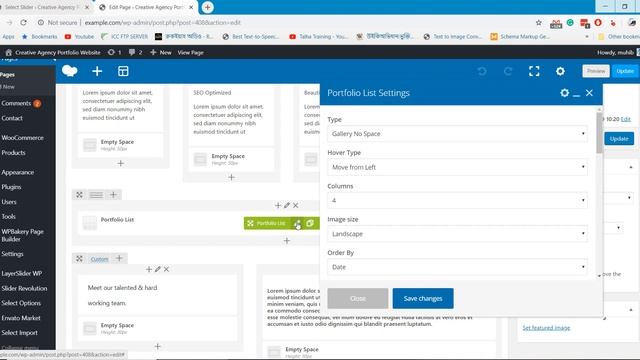Screen dimensions: 640x360
Task: Click the plus icon below Portfolio List element
Action: click(287, 241)
